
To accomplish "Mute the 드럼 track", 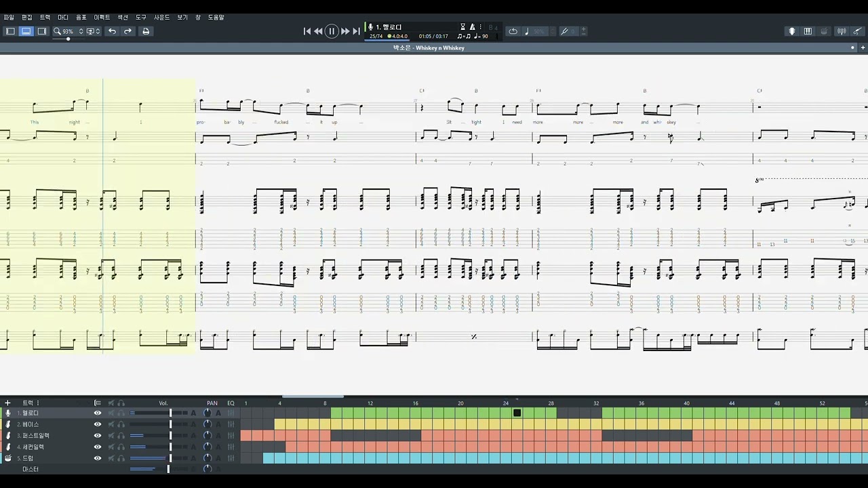I will point(111,458).
